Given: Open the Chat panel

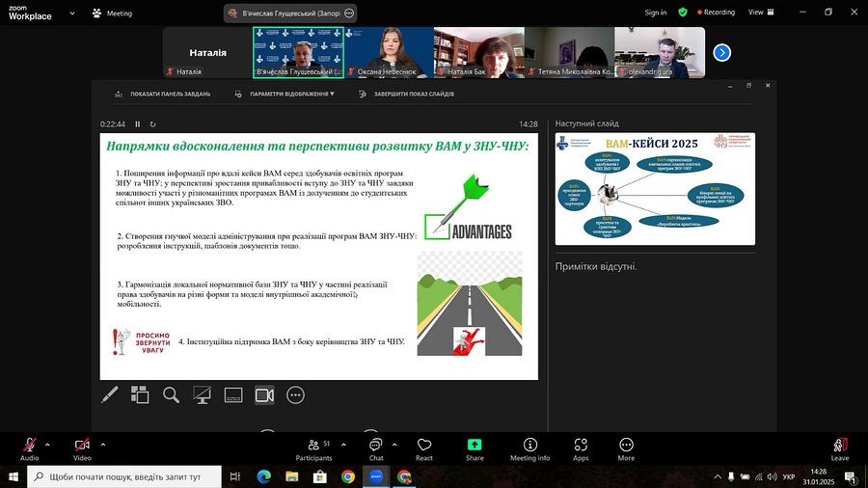Looking at the screenshot, I should coord(376,448).
